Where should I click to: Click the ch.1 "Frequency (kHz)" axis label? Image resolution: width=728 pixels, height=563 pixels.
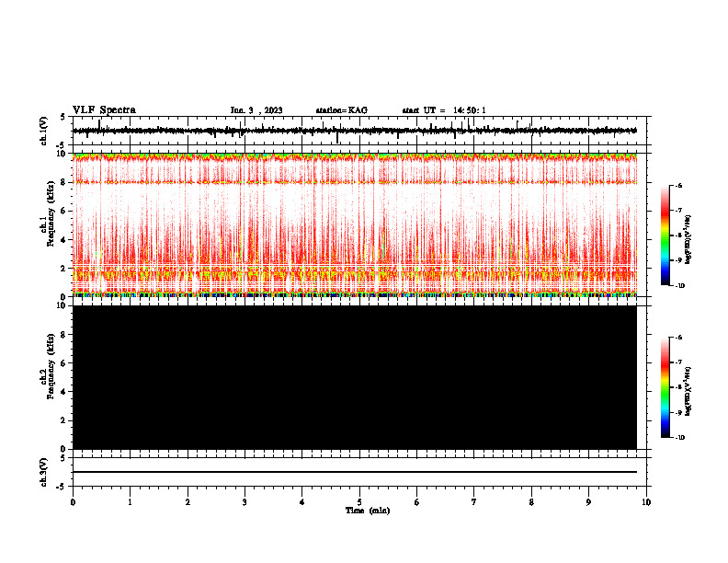51,212
